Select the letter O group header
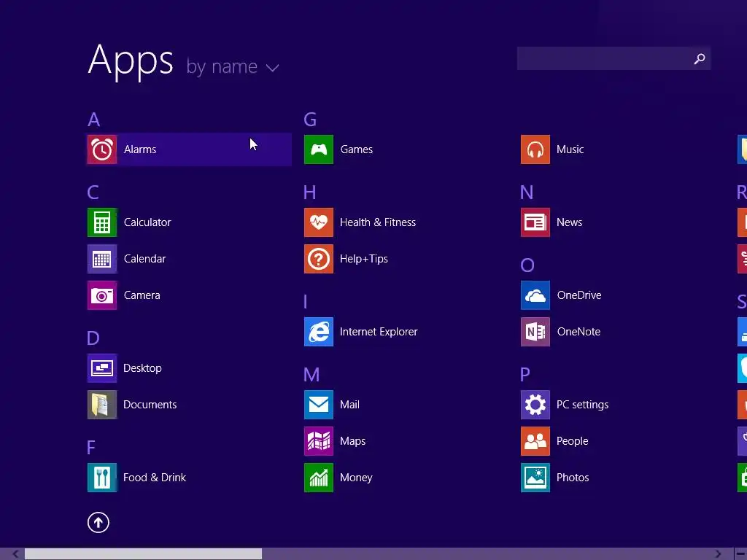Screen dimensions: 747x560 click(x=527, y=265)
